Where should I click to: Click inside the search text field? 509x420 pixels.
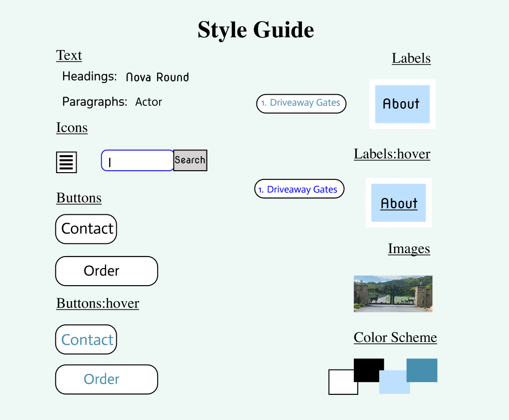click(137, 161)
